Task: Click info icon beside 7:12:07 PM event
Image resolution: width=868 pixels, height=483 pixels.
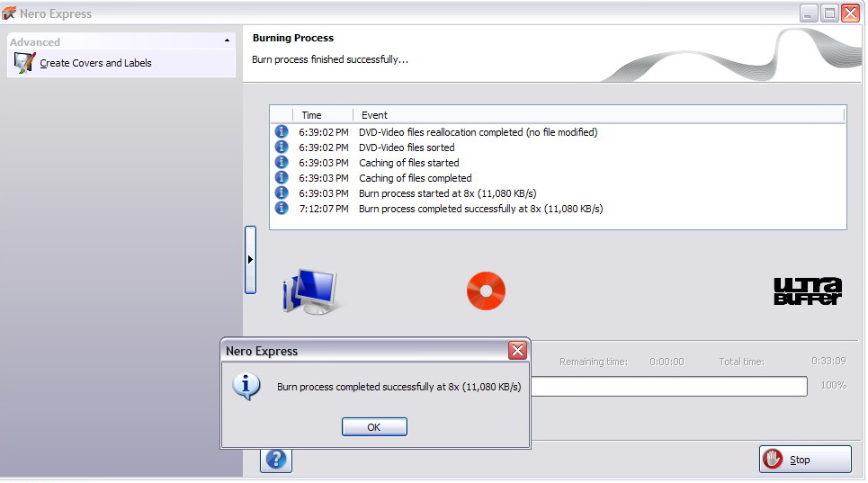Action: click(282, 208)
